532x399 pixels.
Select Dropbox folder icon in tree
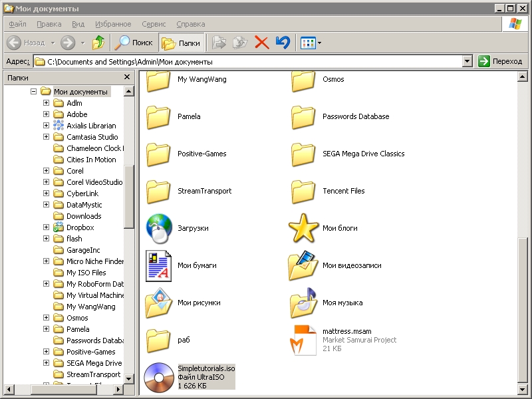coord(59,227)
